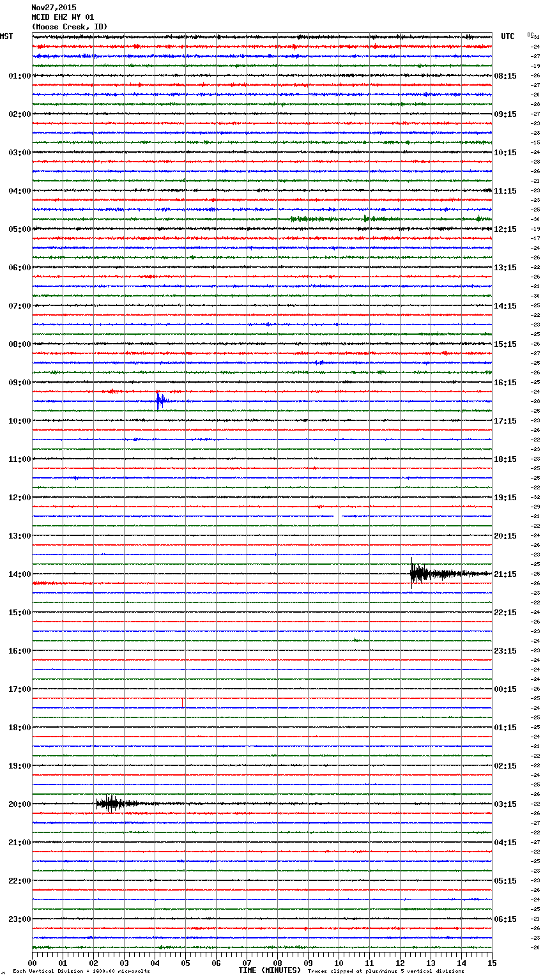Click the 04:00 MST row label
Viewport: 543px width, 980px height.
(20, 191)
